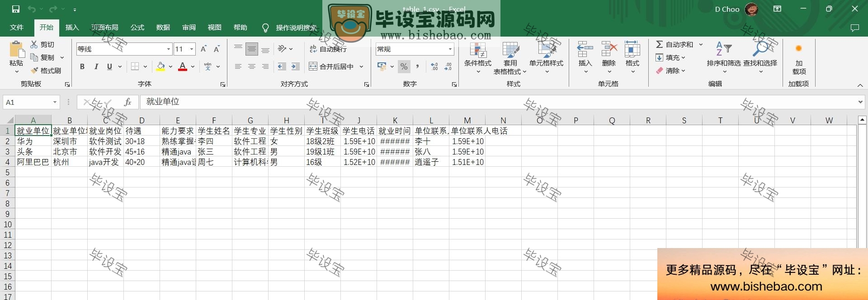Click the insert function fx icon
The width and height of the screenshot is (868, 300).
[127, 102]
